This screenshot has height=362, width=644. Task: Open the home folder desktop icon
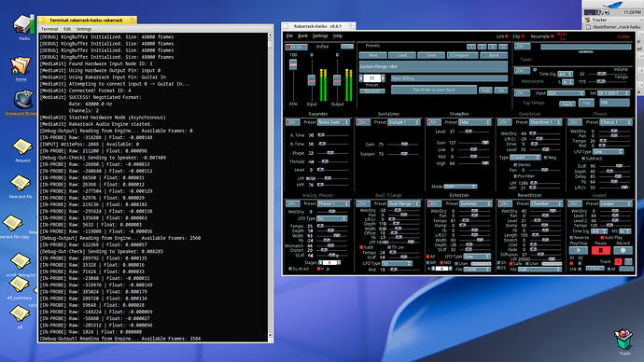pyautogui.click(x=21, y=65)
